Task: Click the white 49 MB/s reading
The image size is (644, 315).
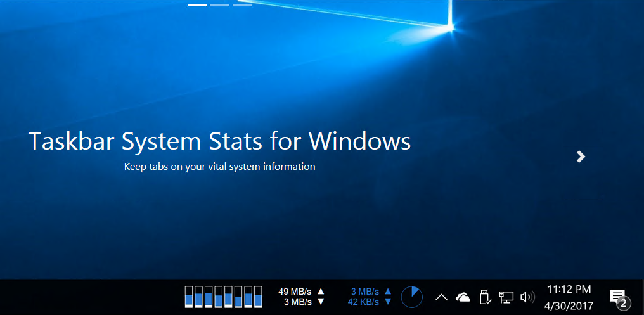Action: click(295, 292)
